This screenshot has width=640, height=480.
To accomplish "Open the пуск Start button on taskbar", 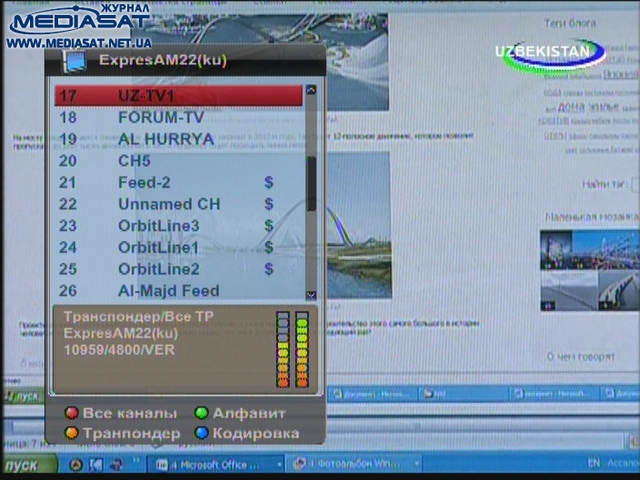I will tap(29, 465).
